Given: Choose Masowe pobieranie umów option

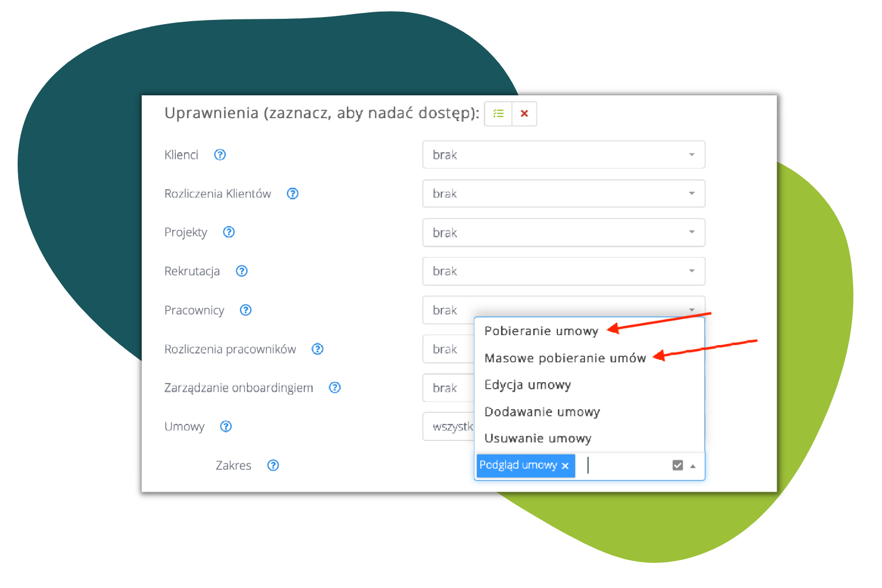Looking at the screenshot, I should (x=564, y=358).
